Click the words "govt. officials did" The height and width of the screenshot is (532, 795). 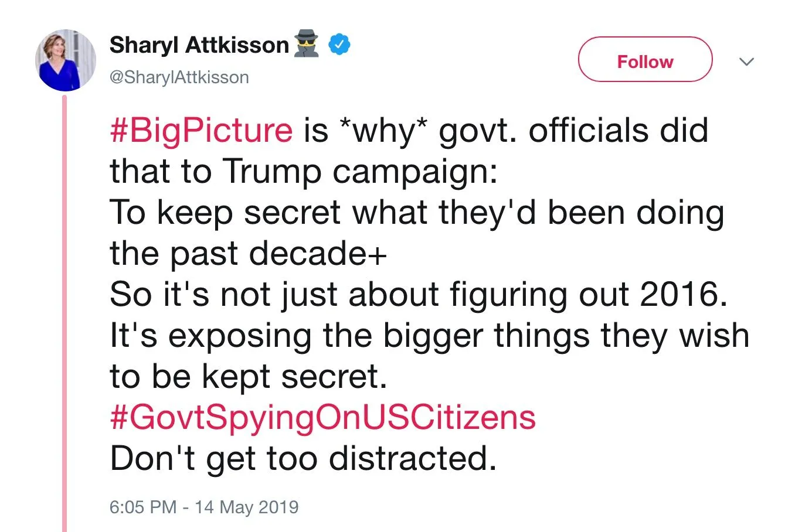573,130
